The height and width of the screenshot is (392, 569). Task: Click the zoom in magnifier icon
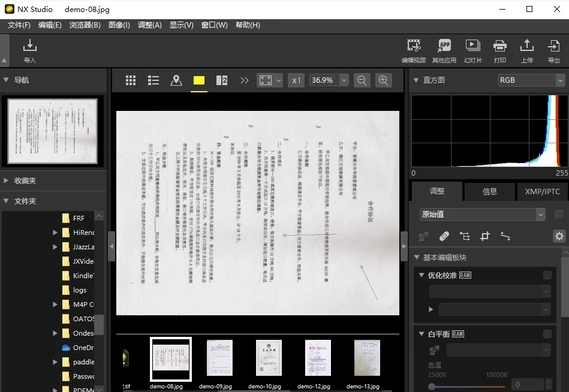pyautogui.click(x=384, y=80)
